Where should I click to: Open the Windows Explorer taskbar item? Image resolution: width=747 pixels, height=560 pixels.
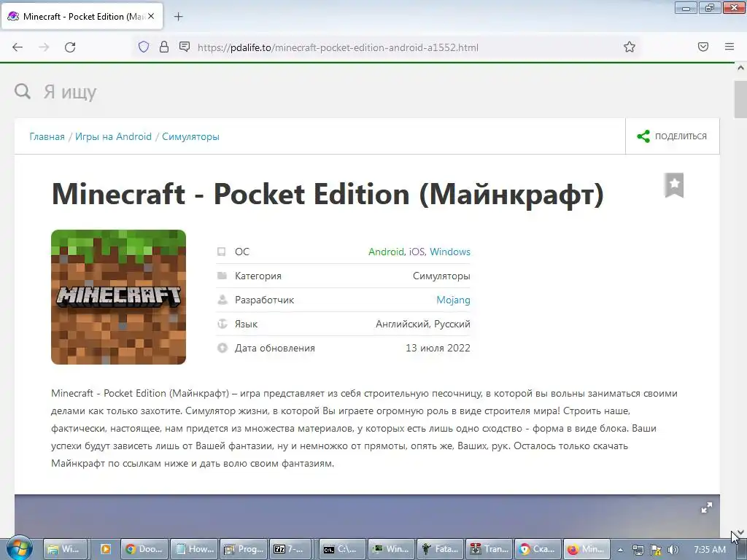(x=65, y=549)
